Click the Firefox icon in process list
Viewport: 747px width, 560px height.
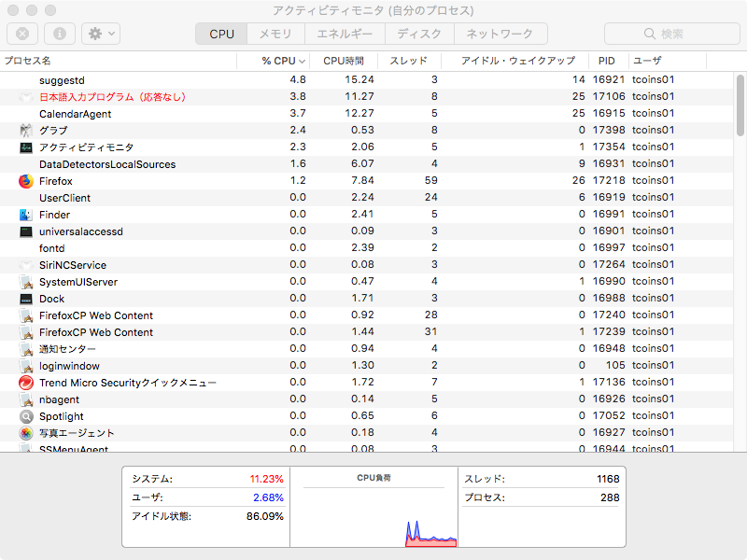(x=26, y=181)
